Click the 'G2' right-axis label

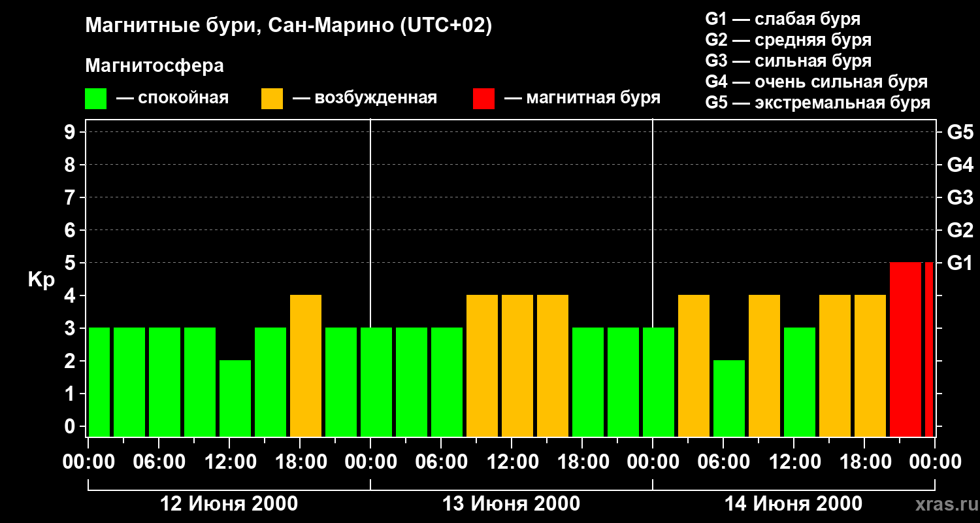pyautogui.click(x=960, y=230)
